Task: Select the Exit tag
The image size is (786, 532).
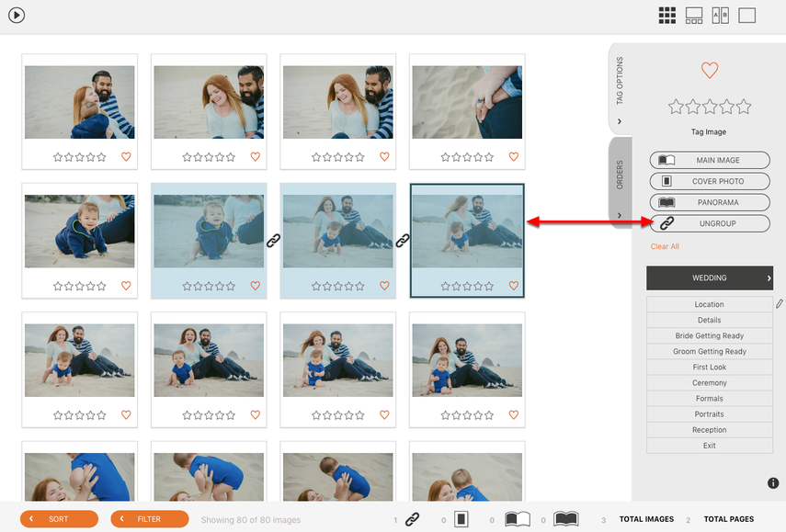Action: 710,446
